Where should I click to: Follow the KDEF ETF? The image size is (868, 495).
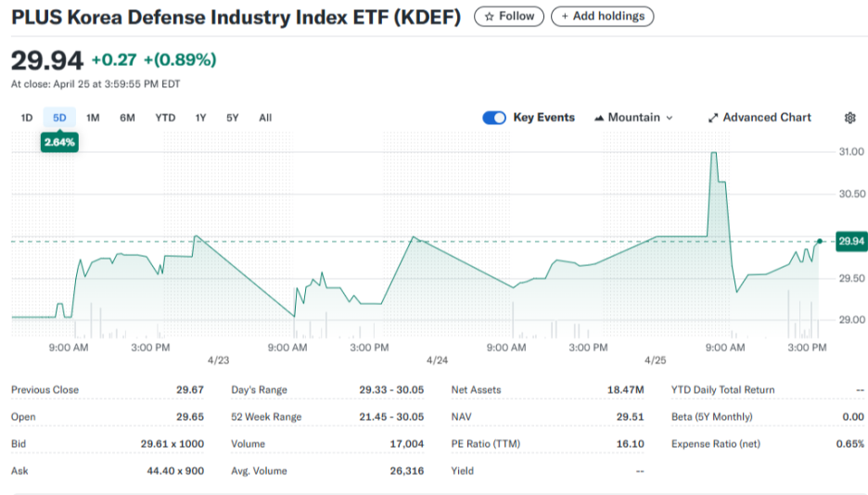coord(509,17)
